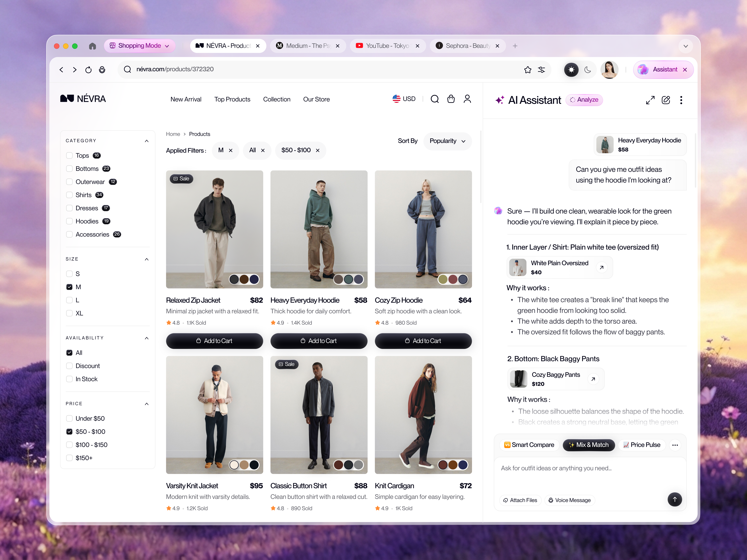Screen dimensions: 747x560
Task: Open the tab list chevron at right
Action: [x=686, y=46]
